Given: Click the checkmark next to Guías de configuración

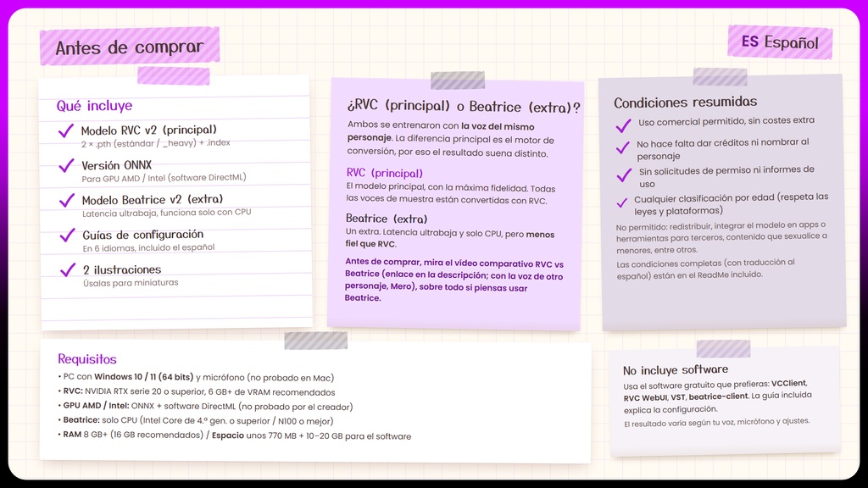Looking at the screenshot, I should 67,236.
